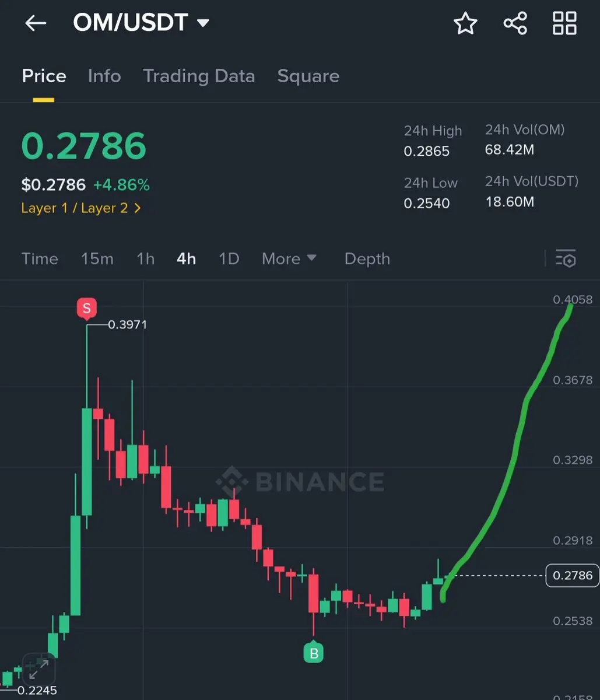The height and width of the screenshot is (700, 600).
Task: Open Layer 1 / Layer 2 category link
Action: point(81,208)
